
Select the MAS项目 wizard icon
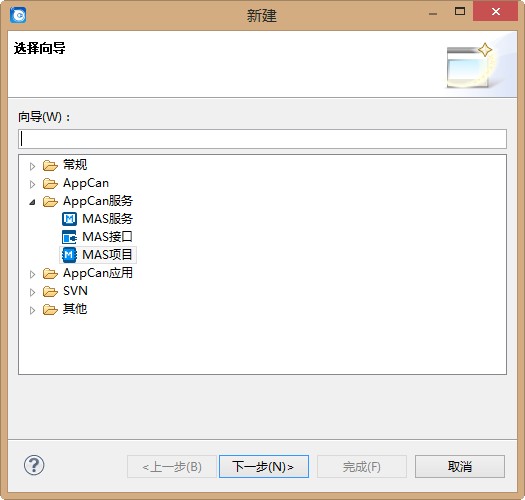click(x=69, y=255)
